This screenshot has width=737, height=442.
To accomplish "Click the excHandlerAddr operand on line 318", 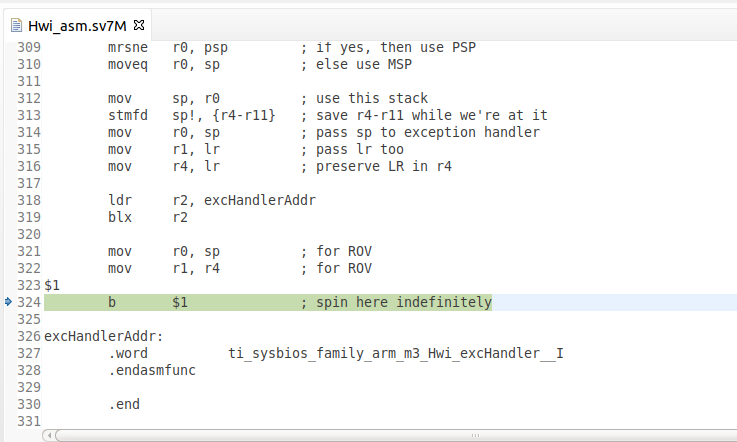I will coord(260,199).
